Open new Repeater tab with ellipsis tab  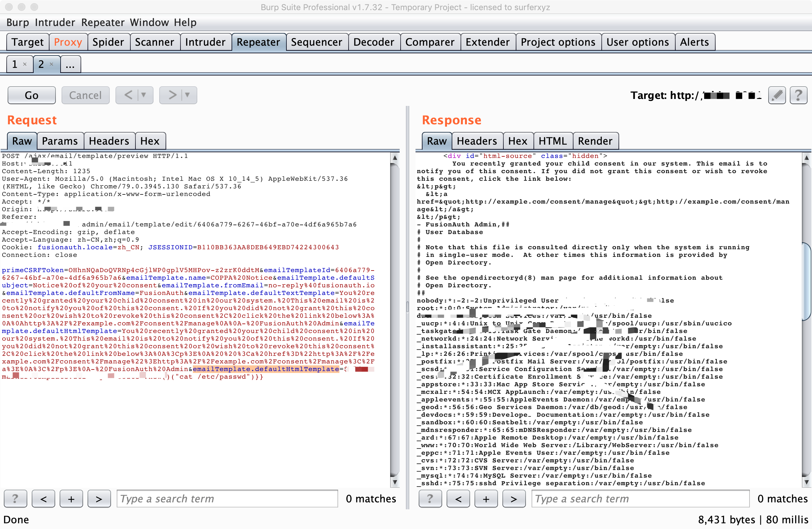70,64
